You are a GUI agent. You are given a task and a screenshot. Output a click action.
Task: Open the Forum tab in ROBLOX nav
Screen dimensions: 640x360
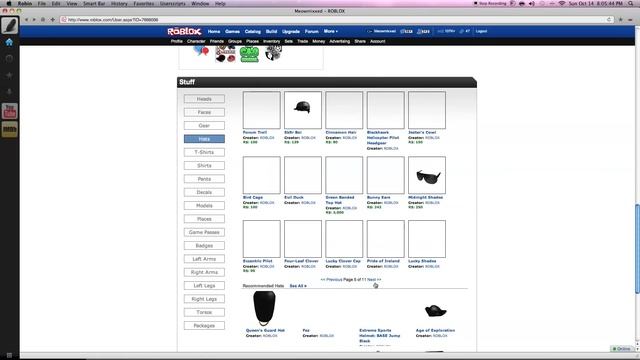311,31
